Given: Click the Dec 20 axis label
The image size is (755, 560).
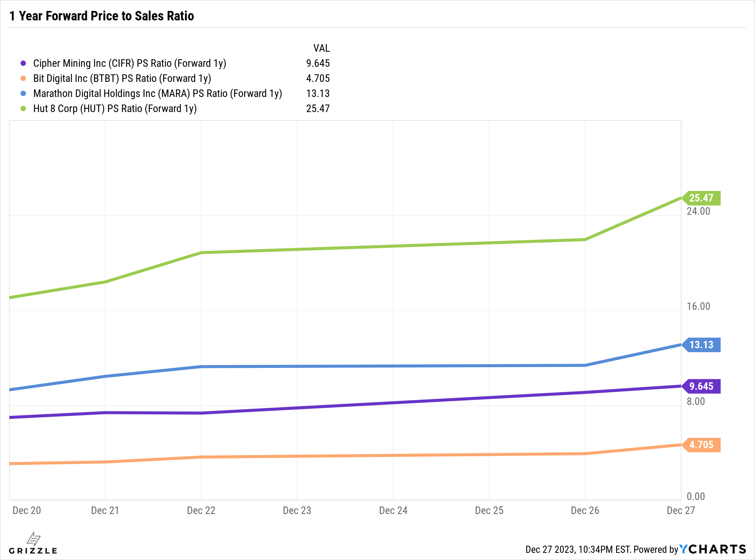Looking at the screenshot, I should point(26,511).
